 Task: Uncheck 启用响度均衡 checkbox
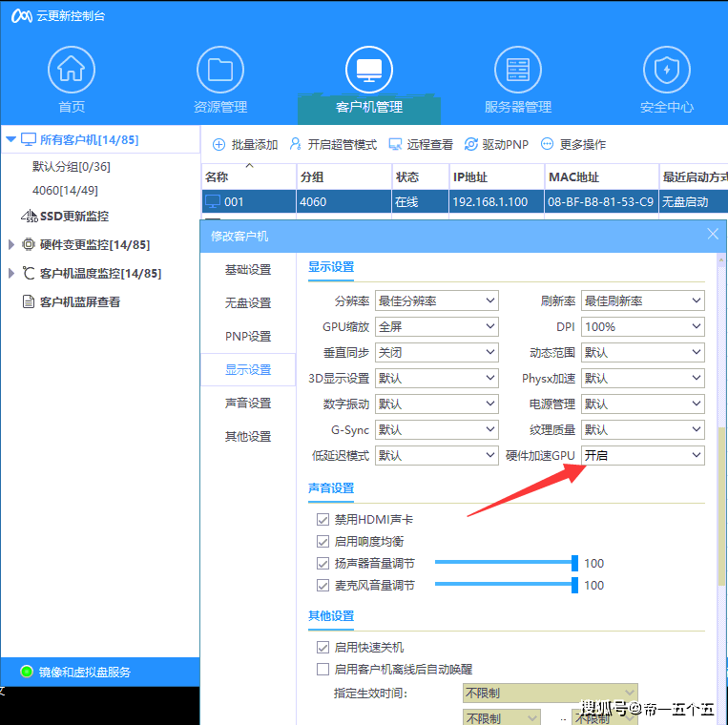click(322, 542)
